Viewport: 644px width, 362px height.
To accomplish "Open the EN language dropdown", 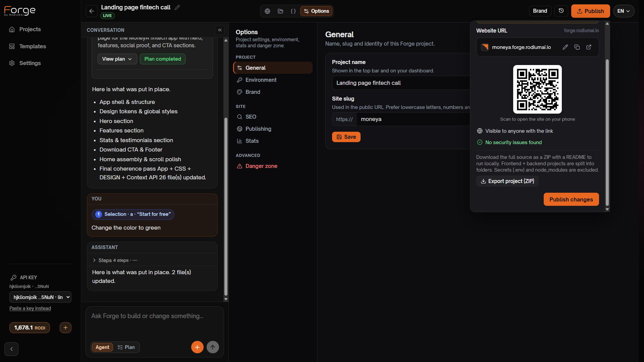I will click(624, 11).
